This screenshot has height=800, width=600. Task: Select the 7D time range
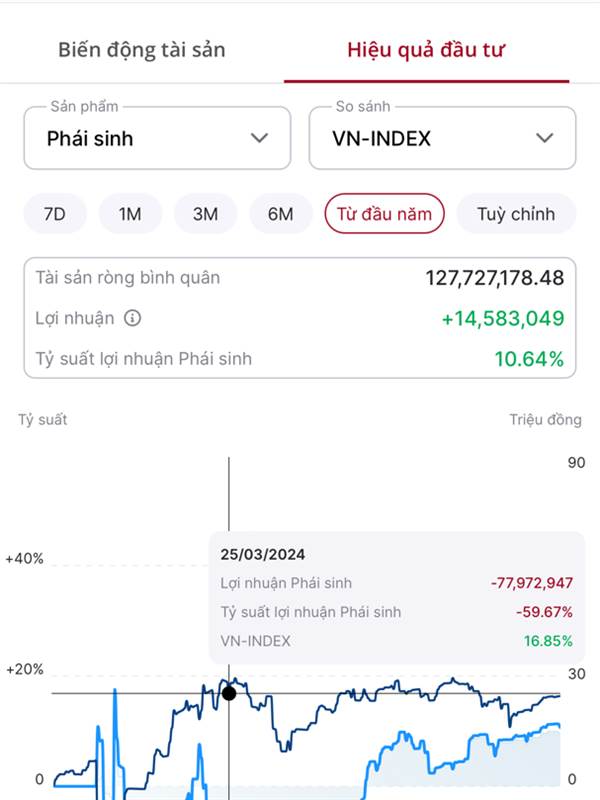pyautogui.click(x=55, y=214)
